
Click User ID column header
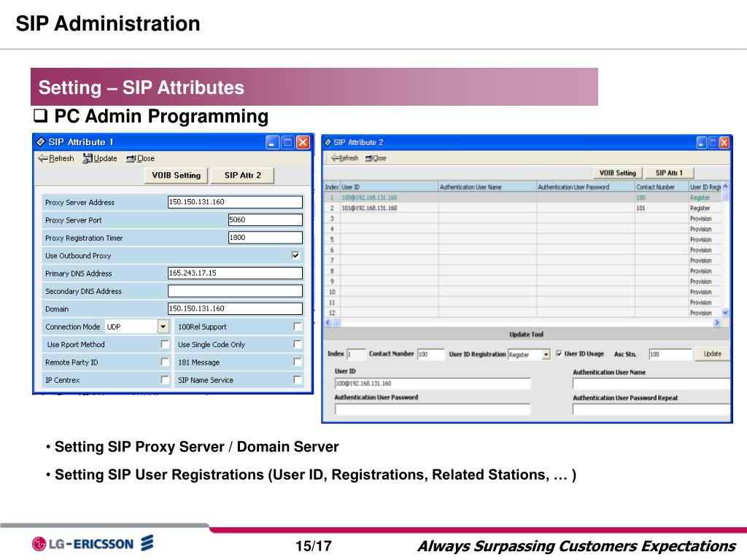pos(390,187)
